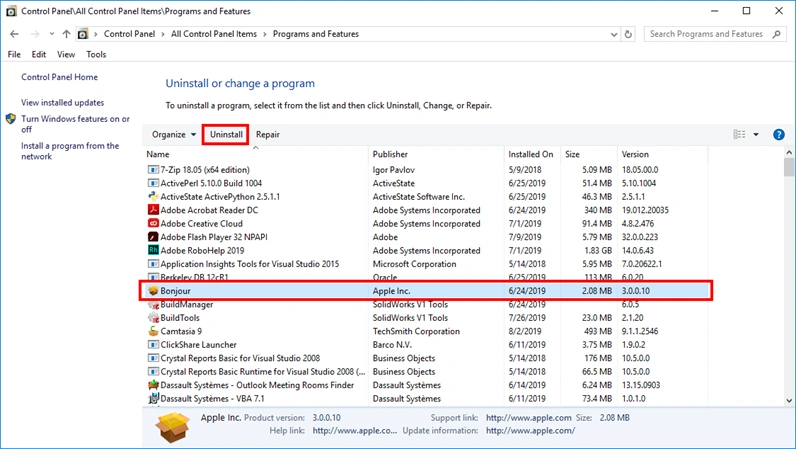The image size is (796, 449).
Task: Click the Forward navigation arrow
Action: (35, 34)
